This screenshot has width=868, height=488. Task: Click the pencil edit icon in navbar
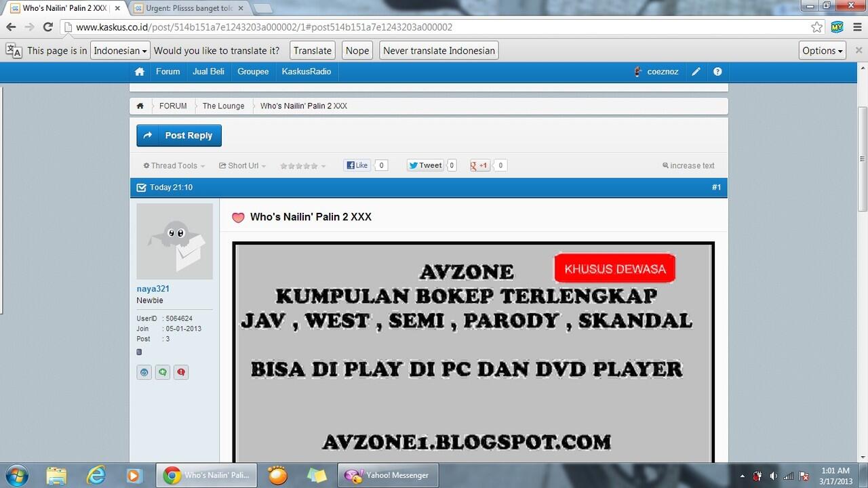coord(696,72)
